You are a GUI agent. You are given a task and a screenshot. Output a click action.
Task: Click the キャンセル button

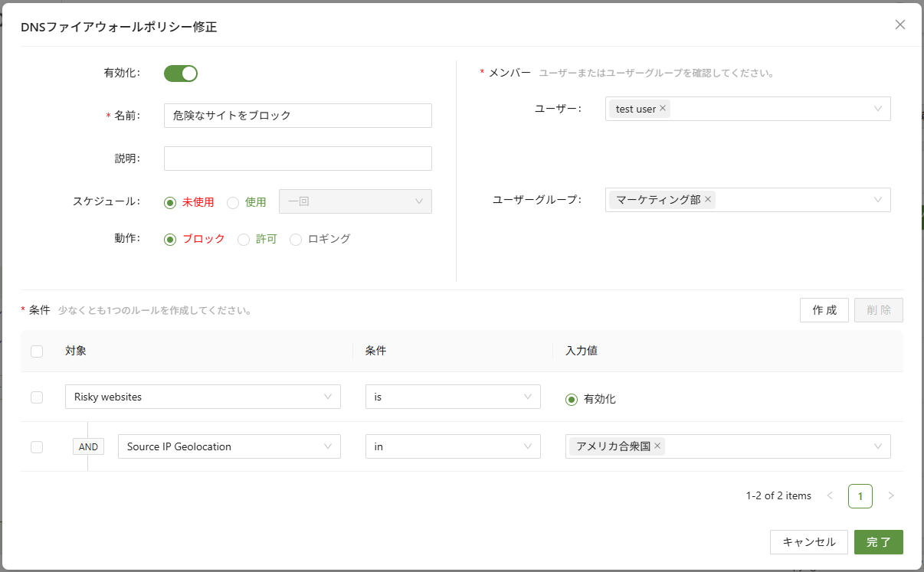coord(808,542)
